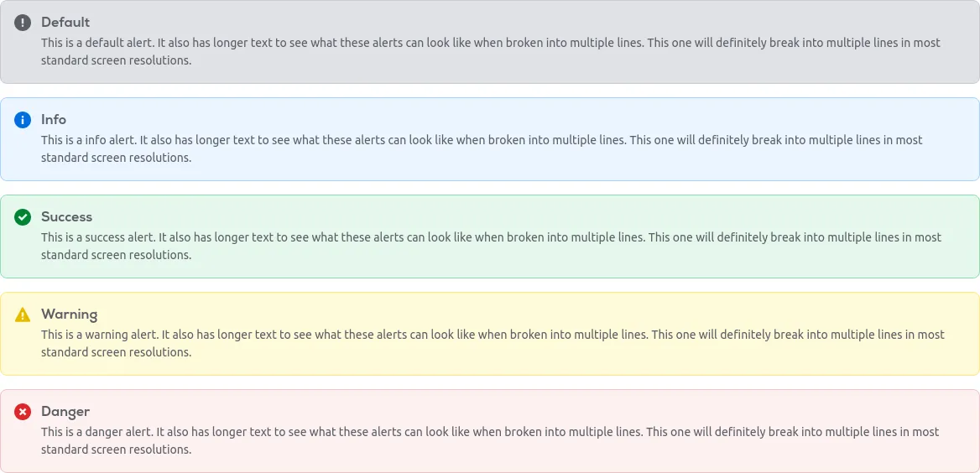Click the yellow warning triangle icon
This screenshot has width=980, height=473.
click(23, 314)
